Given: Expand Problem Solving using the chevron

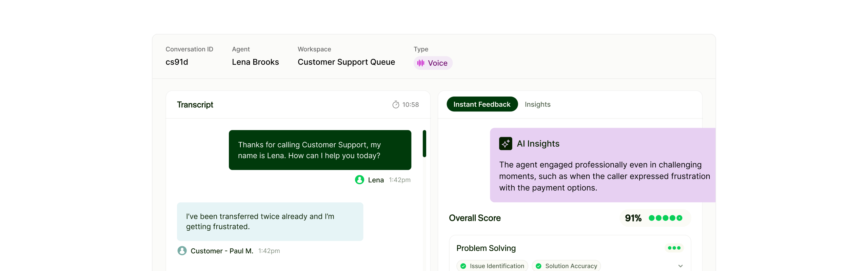Looking at the screenshot, I should click(x=680, y=266).
